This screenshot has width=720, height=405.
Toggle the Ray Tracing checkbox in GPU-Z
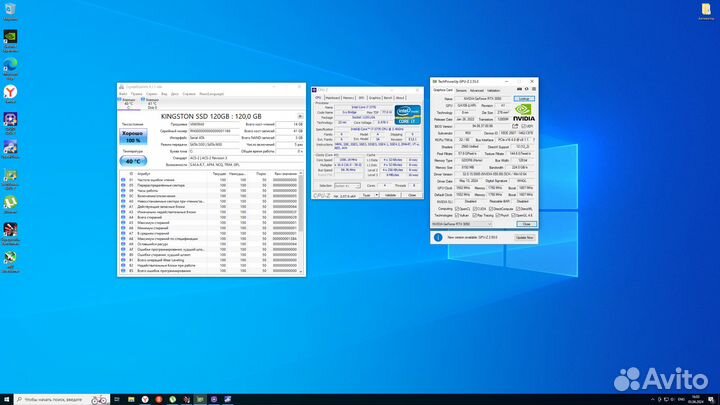[x=475, y=215]
